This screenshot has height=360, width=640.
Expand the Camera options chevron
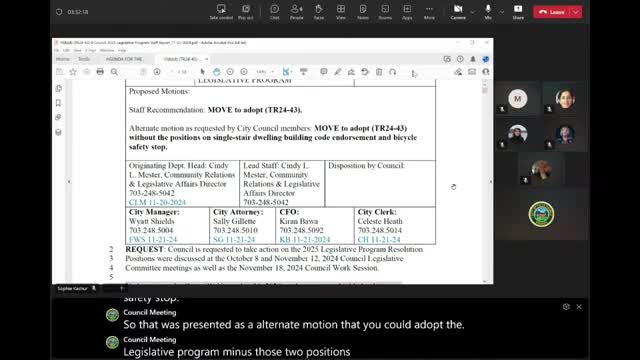[x=472, y=12]
